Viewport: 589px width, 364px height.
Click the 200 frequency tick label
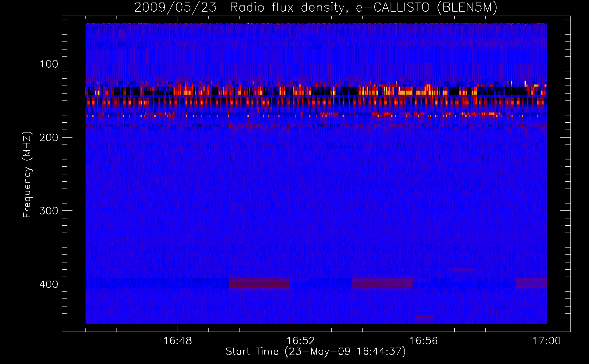[x=49, y=138]
